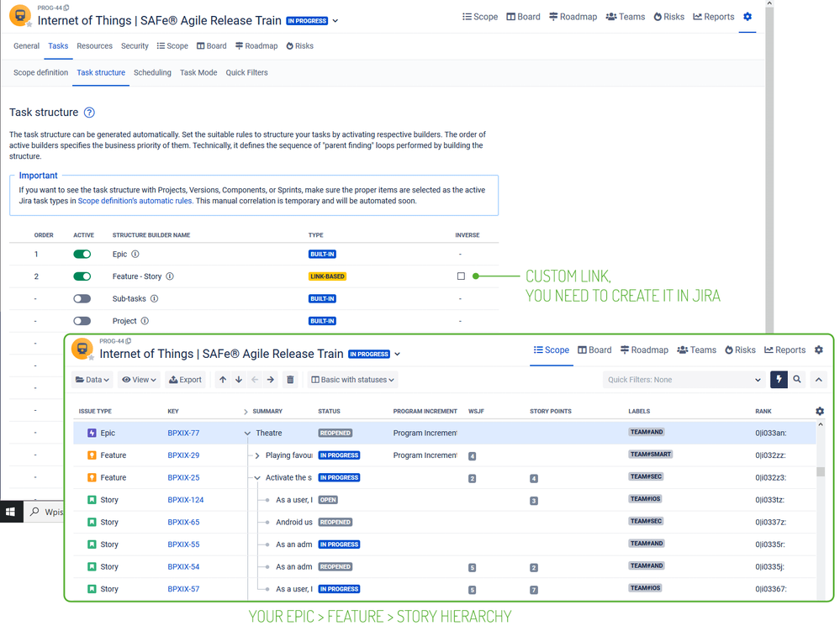
Task: Open the Security tab
Action: tap(135, 46)
